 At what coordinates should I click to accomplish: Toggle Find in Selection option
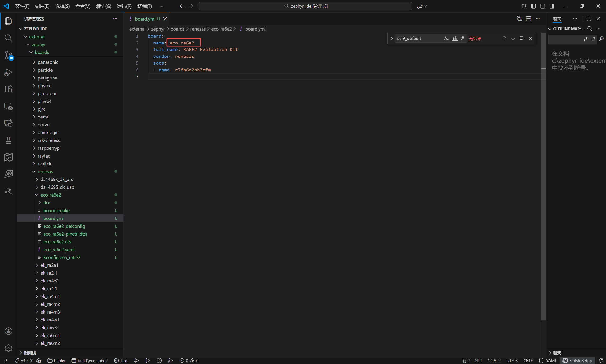(x=522, y=38)
